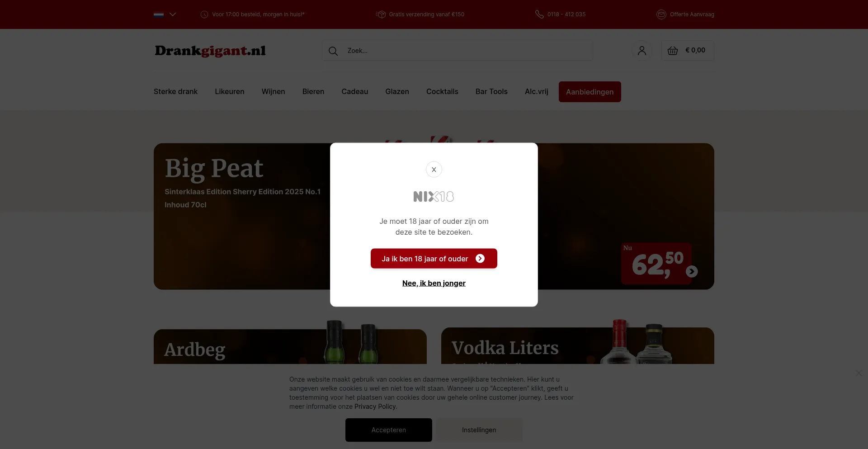
Task: Click the Offerte Aanvraag envelope icon
Action: 661,14
